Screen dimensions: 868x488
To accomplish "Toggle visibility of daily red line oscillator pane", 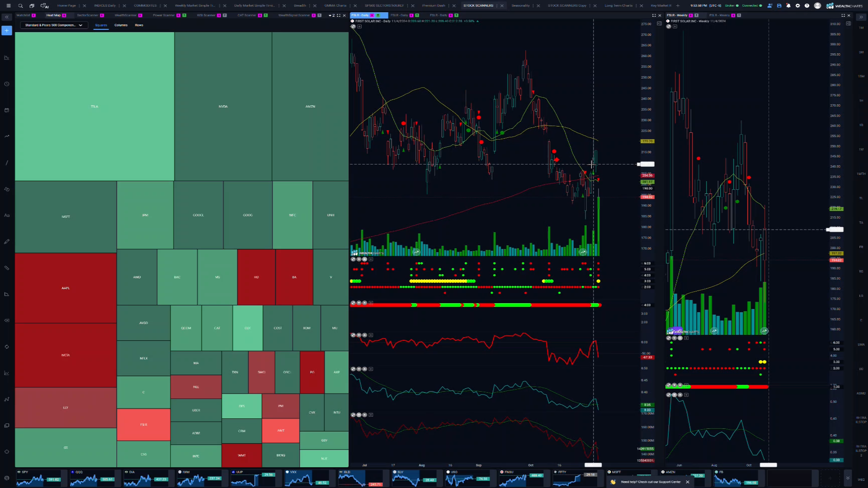I will coord(353,335).
